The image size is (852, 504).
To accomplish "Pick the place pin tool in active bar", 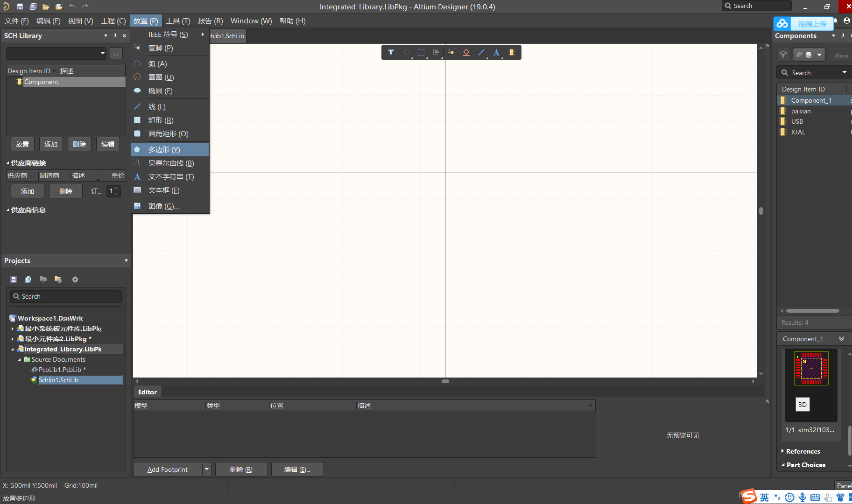I will (451, 52).
